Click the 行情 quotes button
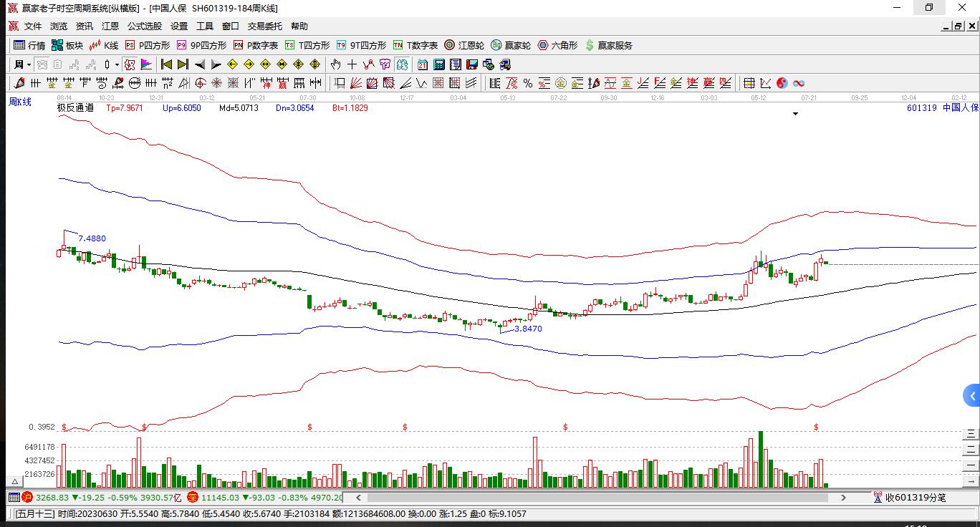980x527 pixels. coord(29,45)
